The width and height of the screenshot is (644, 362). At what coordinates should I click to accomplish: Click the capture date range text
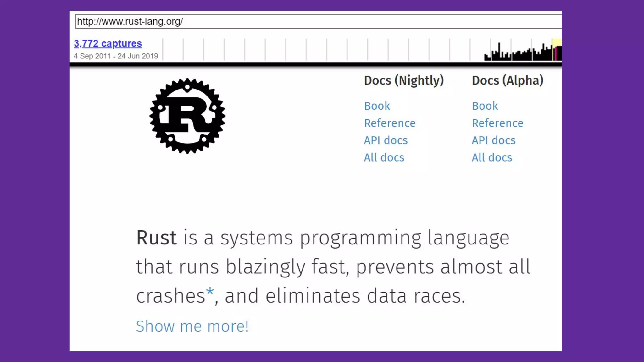(x=116, y=56)
